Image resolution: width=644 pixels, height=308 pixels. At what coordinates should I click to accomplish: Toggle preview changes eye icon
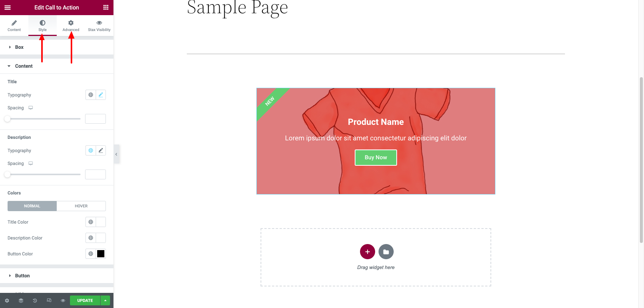(63, 300)
